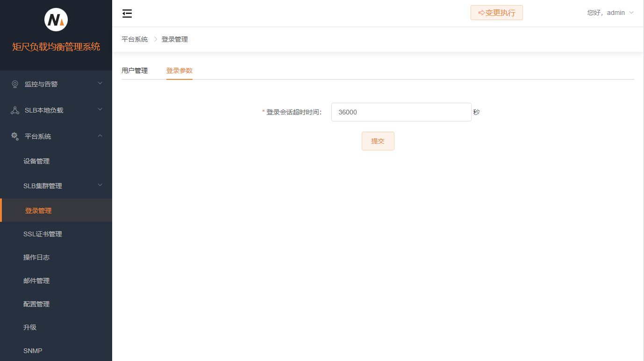Image resolution: width=644 pixels, height=361 pixels.
Task: Select the 监控与告警 monitoring bell icon
Action: 14,84
